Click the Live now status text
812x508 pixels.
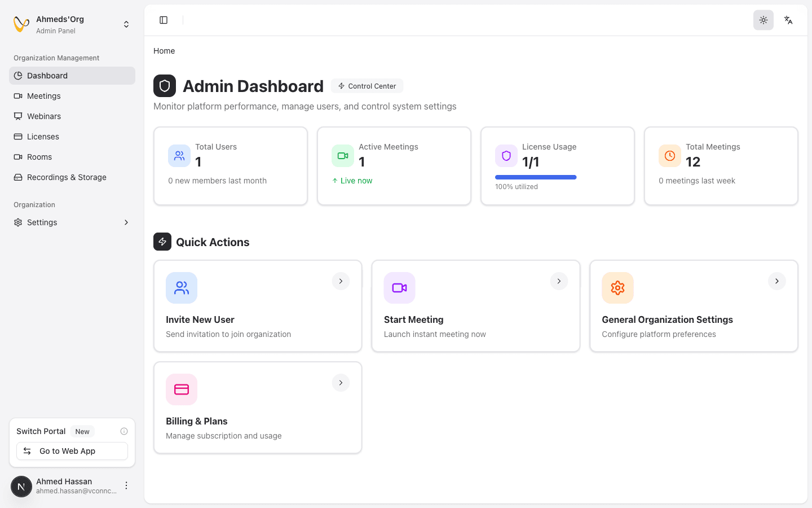tap(356, 181)
